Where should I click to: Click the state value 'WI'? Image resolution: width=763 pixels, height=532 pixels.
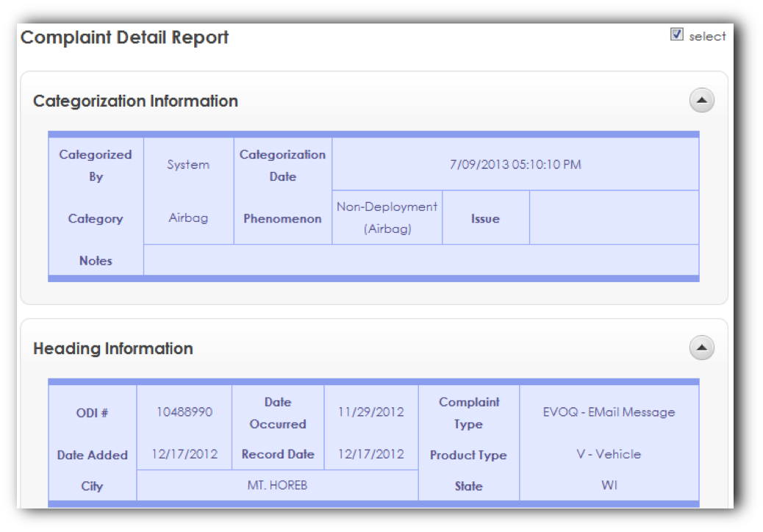(x=609, y=485)
